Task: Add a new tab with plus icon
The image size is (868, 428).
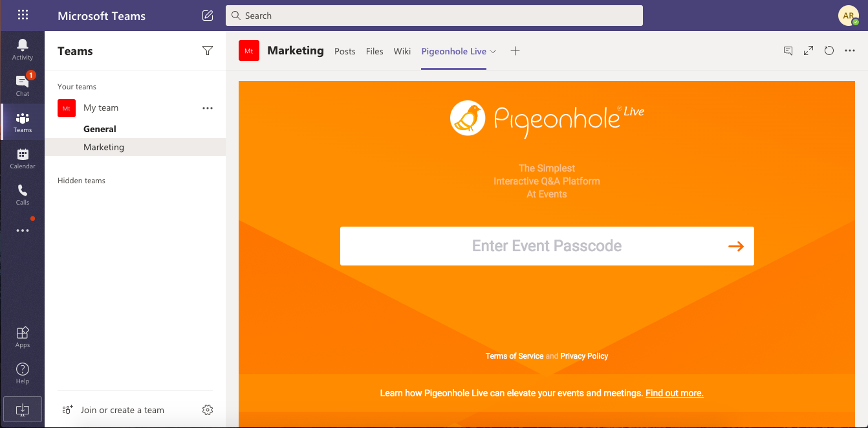Action: tap(515, 51)
